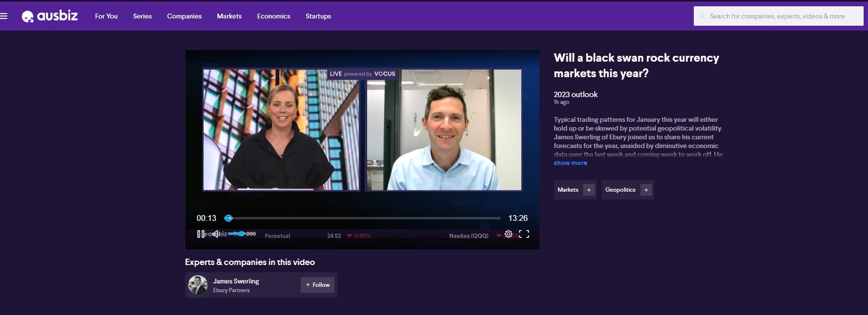
Task: Go to the Startups section
Action: click(x=318, y=16)
